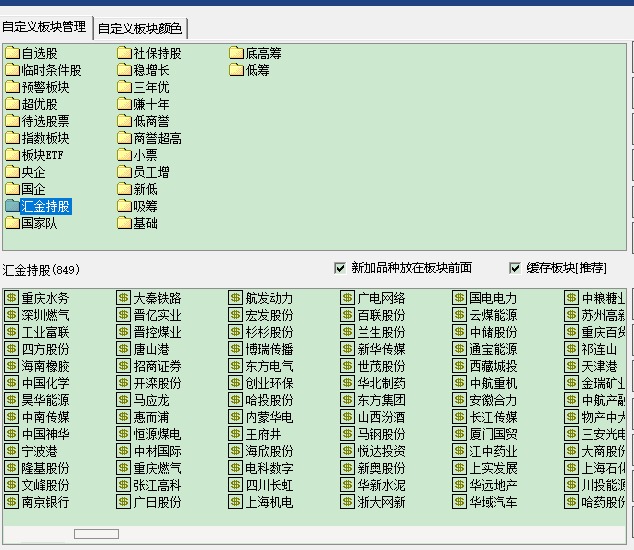Click the 基础 folder icon
This screenshot has height=550, width=634.
tap(125, 223)
